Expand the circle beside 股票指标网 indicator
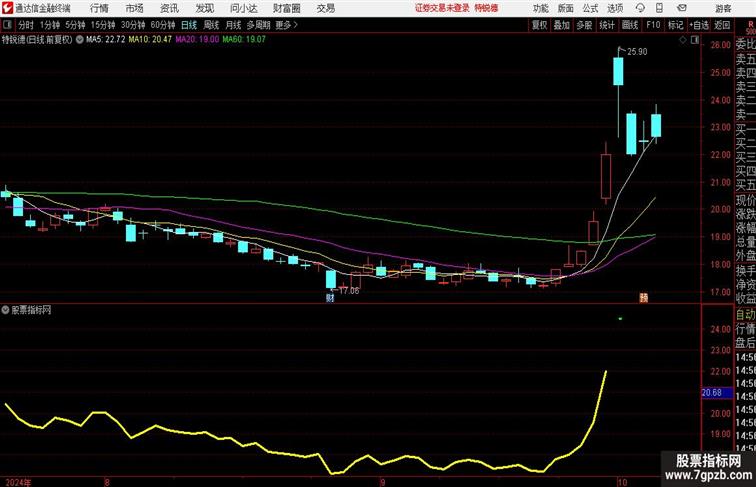Viewport: 756px width, 487px height. point(5,310)
